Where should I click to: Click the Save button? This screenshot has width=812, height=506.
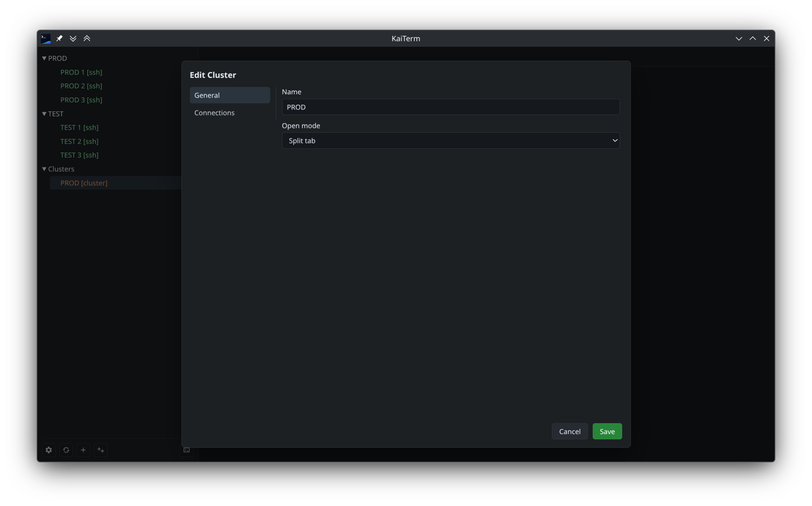pos(607,431)
